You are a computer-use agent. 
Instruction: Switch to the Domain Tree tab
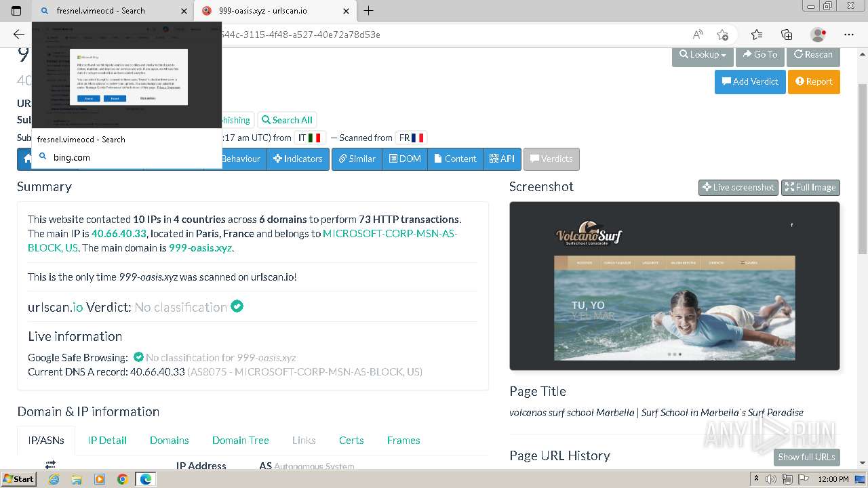pyautogui.click(x=241, y=440)
